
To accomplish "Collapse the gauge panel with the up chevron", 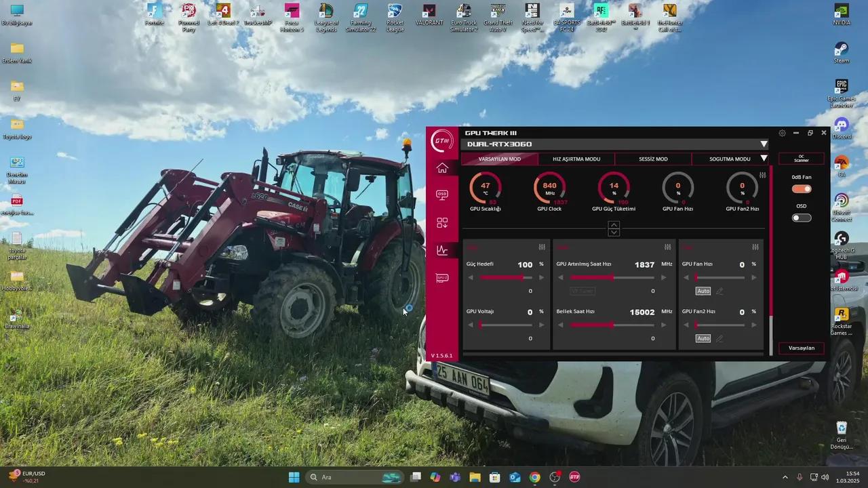I will point(614,225).
